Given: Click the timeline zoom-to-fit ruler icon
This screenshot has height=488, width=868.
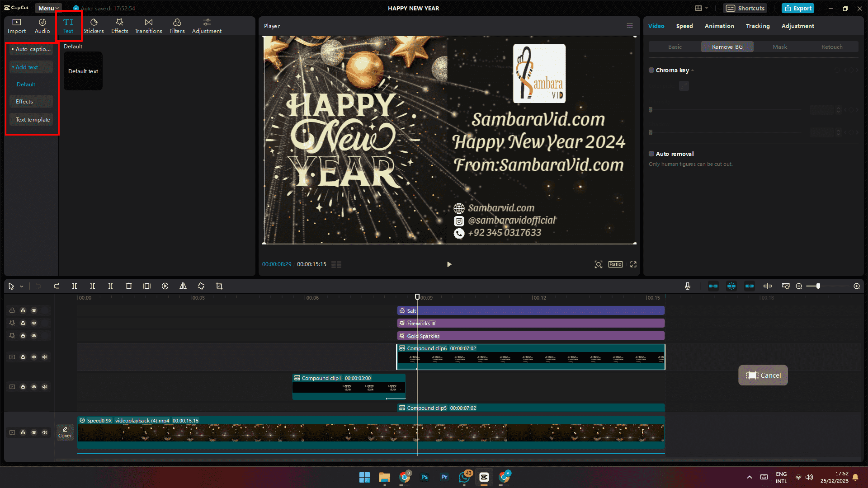Looking at the screenshot, I should [786, 286].
